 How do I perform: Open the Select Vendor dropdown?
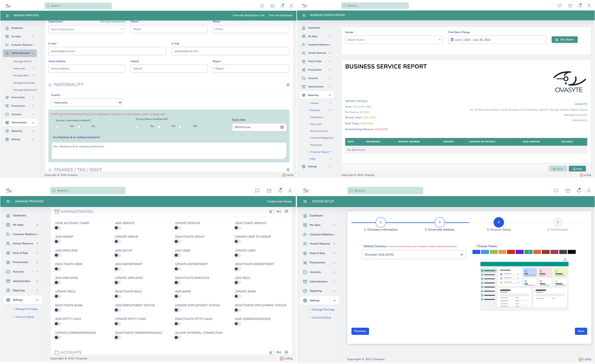click(x=393, y=40)
